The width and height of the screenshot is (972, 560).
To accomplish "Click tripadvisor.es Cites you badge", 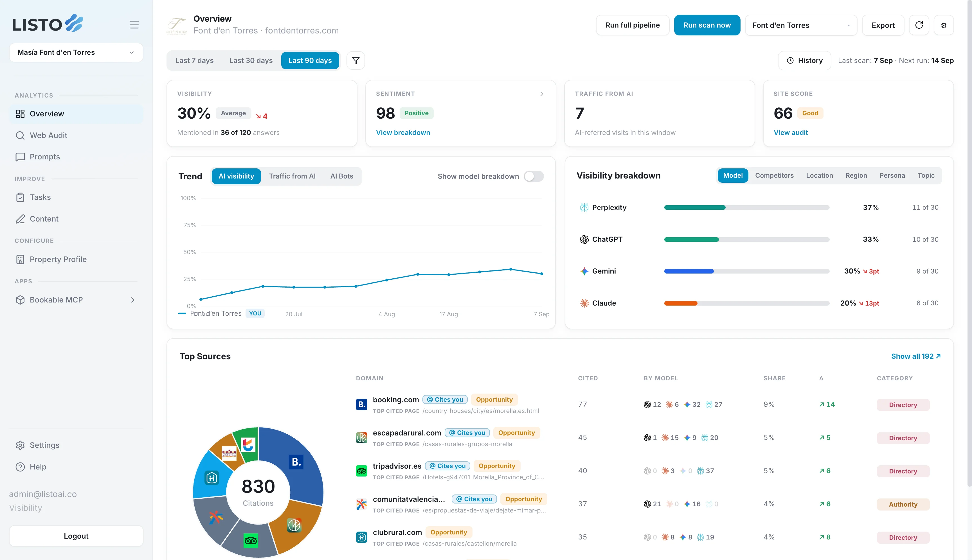I will click(447, 466).
